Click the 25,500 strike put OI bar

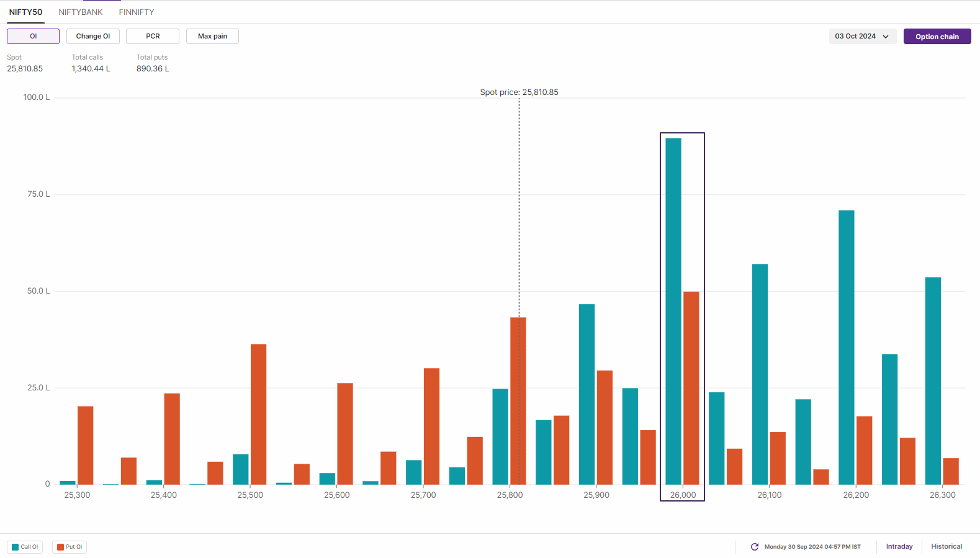click(x=259, y=414)
